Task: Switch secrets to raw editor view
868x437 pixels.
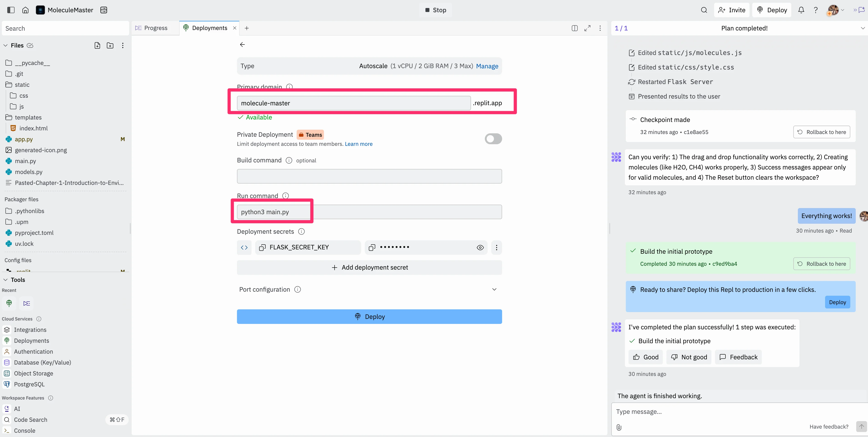Action: pos(244,248)
